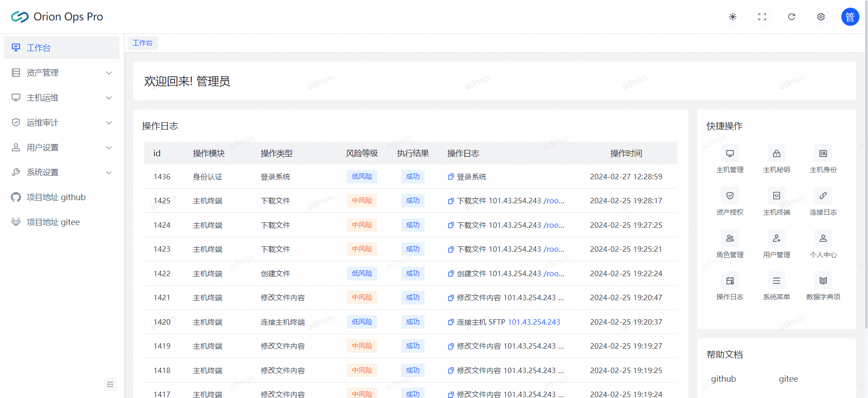Viewport: 868px width, 398px height.
Task: Click the refresh page icon
Action: point(792,17)
